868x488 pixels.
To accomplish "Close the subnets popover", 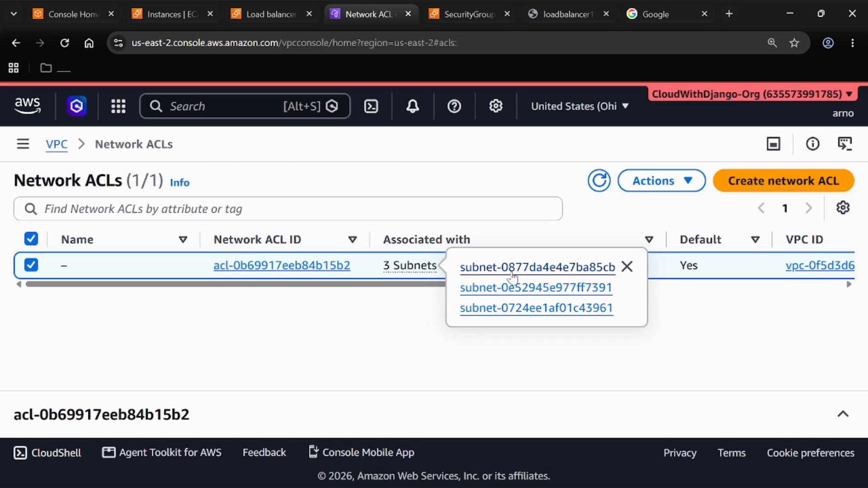I will (x=627, y=267).
